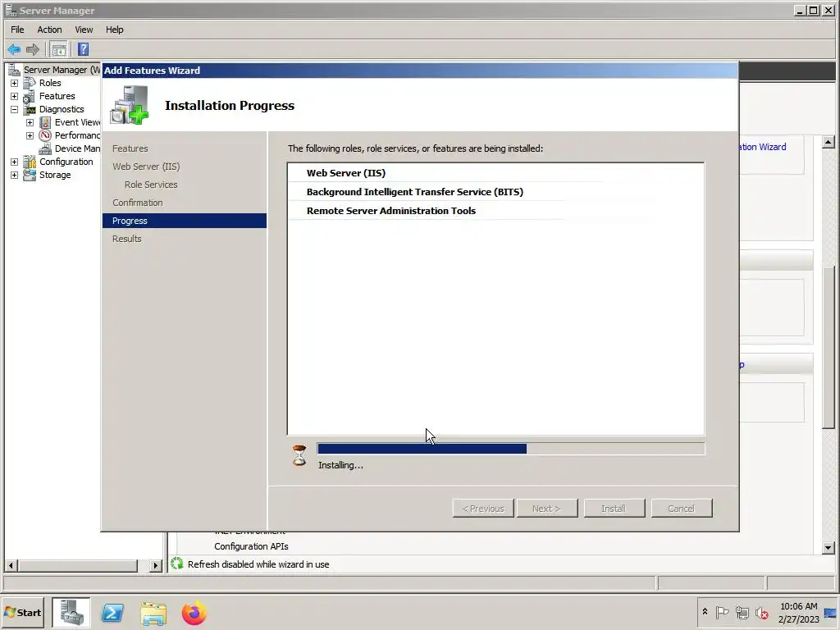Click the Performance node icon
The height and width of the screenshot is (630, 840).
(46, 135)
